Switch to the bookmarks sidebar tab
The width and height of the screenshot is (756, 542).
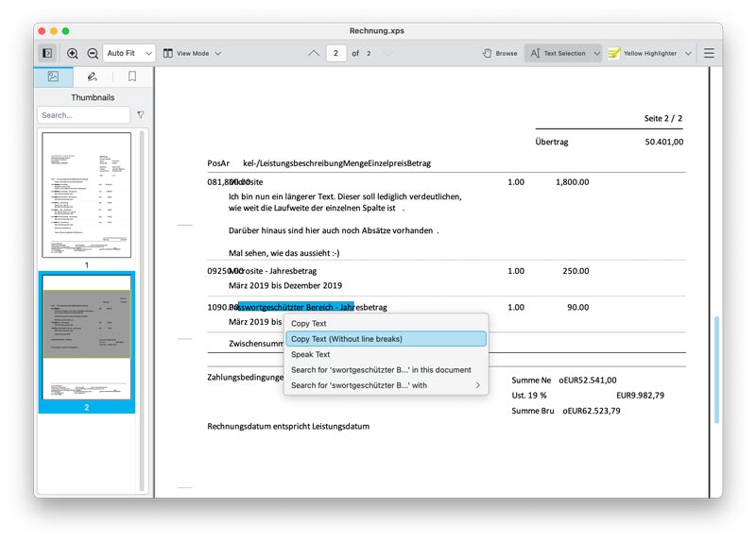tap(132, 76)
